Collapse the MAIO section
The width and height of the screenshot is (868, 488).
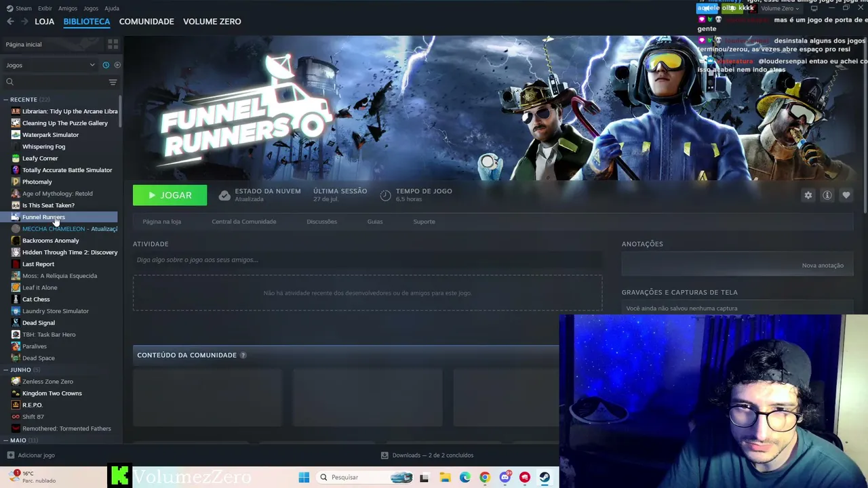point(5,441)
